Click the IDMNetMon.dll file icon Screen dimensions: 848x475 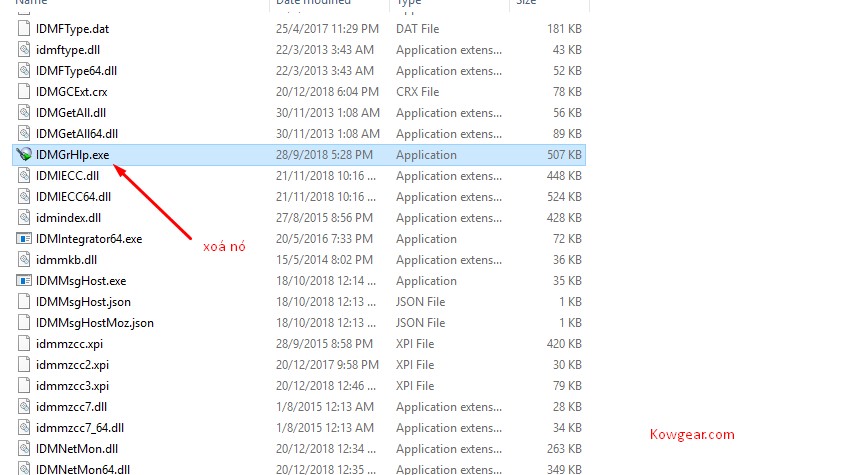click(24, 449)
